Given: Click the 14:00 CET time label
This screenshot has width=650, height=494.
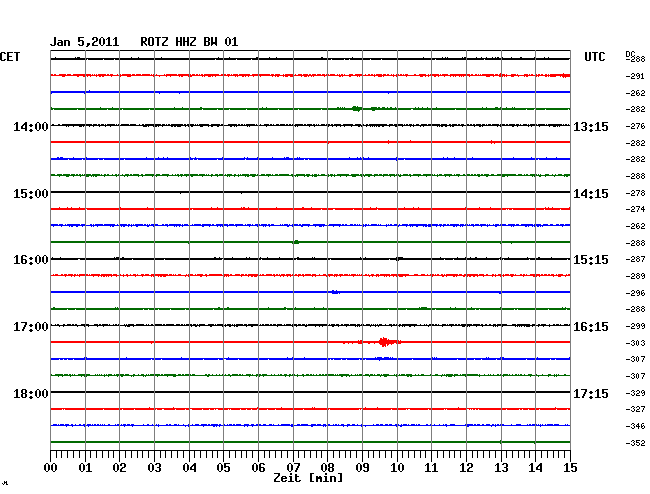Looking at the screenshot, I should [31, 126].
